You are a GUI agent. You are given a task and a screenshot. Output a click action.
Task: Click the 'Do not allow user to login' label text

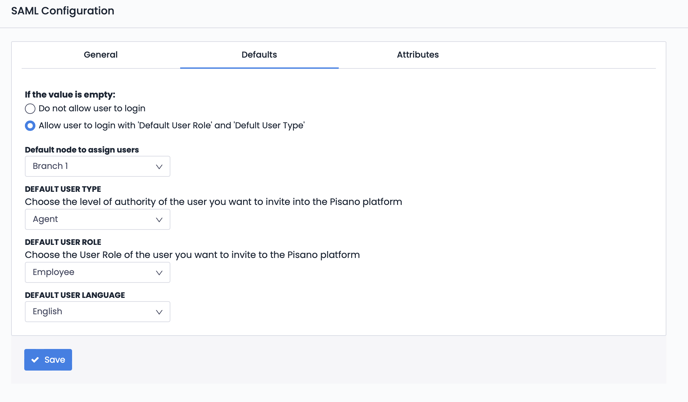click(92, 109)
